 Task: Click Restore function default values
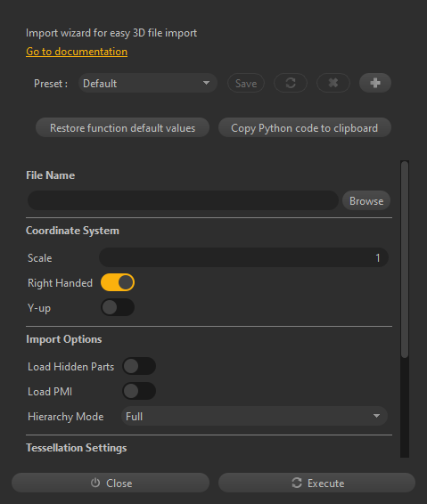coord(123,127)
